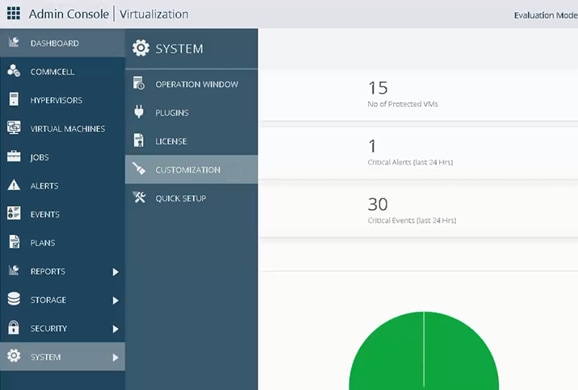
Task: Select the Storage menu label
Action: click(48, 300)
